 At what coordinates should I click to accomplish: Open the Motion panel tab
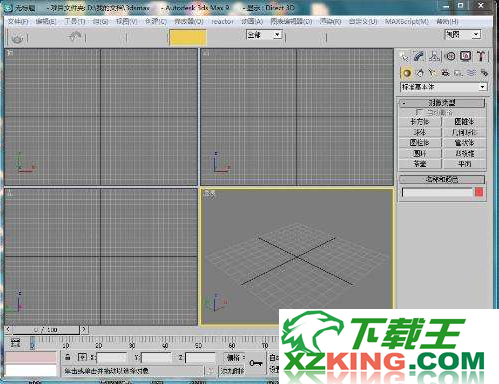(450, 56)
